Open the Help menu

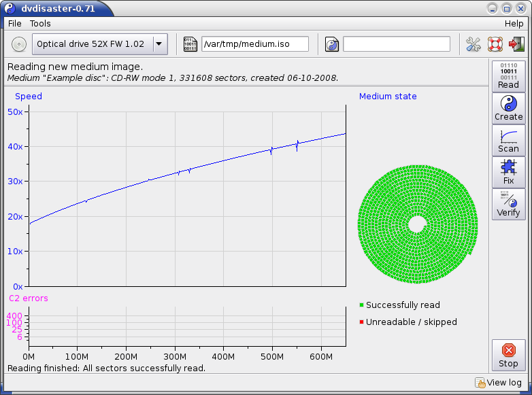click(x=514, y=23)
